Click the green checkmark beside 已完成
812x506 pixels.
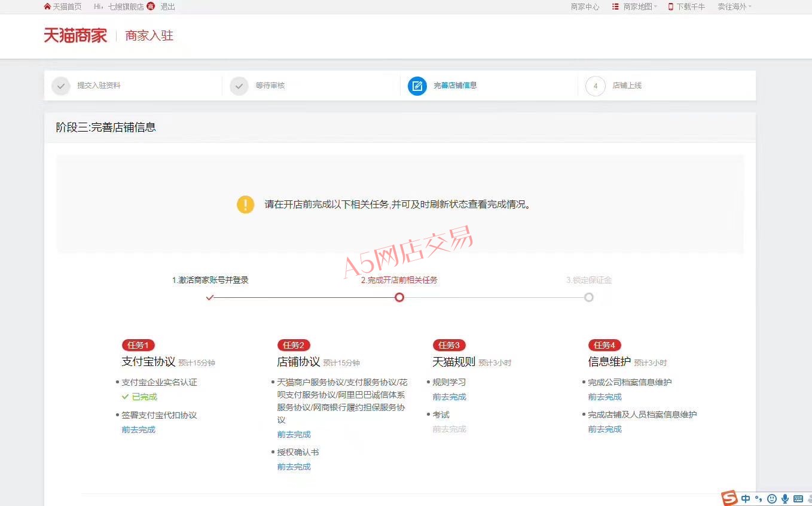pos(126,397)
